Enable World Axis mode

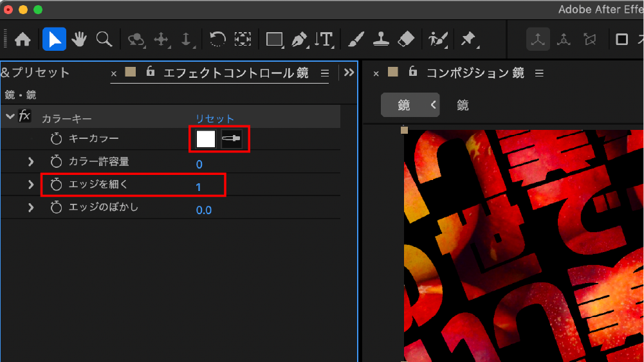pyautogui.click(x=564, y=39)
